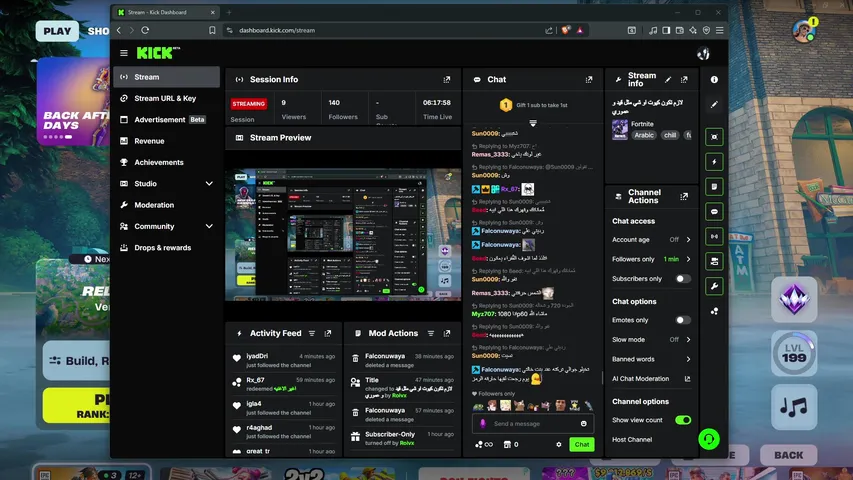853x480 pixels.
Task: Click the Stream - Kick Dashboard browser tab
Action: [x=166, y=12]
